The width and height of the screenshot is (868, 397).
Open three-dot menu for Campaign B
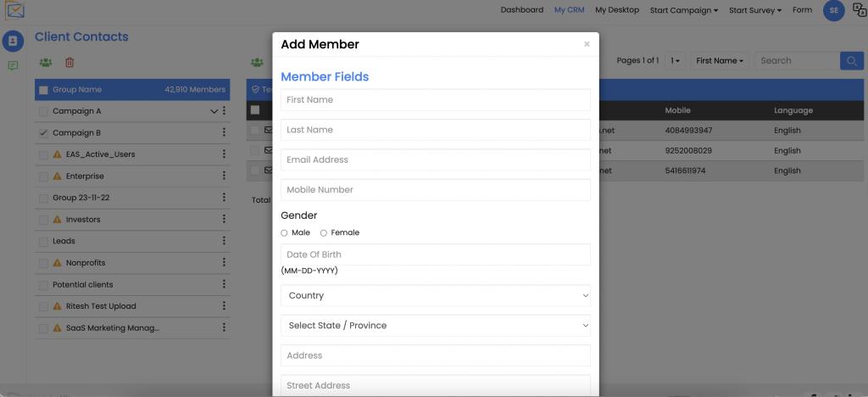click(224, 133)
